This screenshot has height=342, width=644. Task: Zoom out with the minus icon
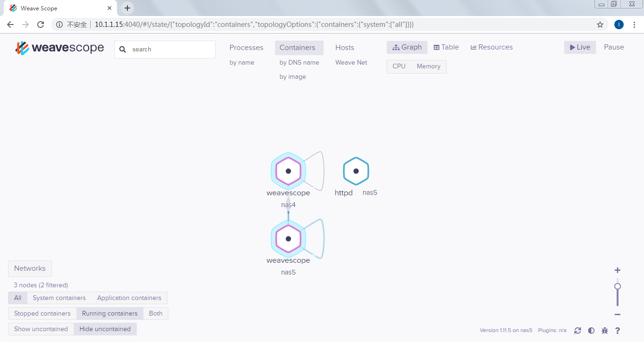(x=617, y=315)
